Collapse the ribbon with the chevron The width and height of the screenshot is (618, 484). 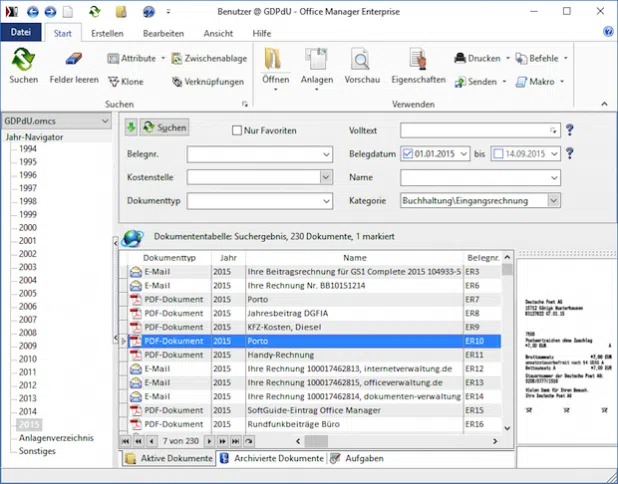[604, 104]
